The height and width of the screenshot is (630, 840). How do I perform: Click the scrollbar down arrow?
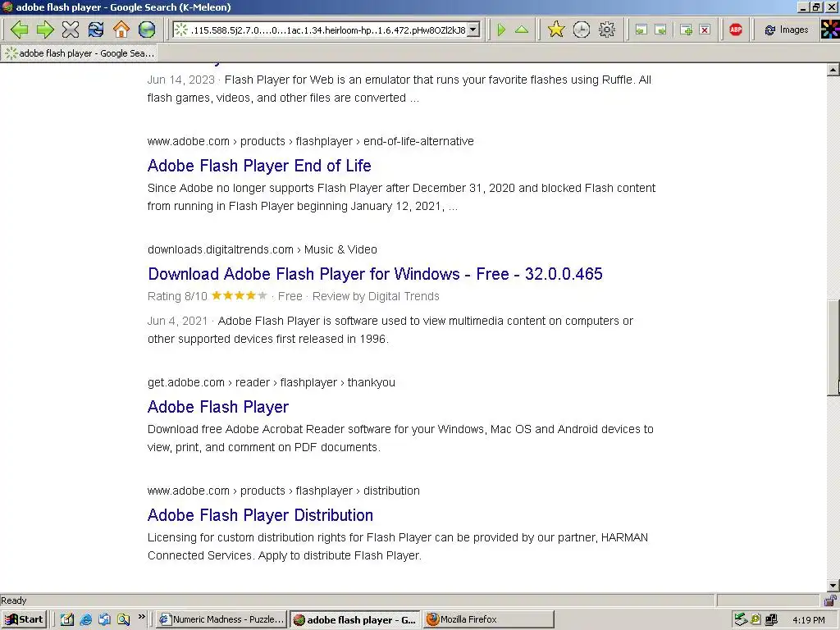(x=833, y=586)
